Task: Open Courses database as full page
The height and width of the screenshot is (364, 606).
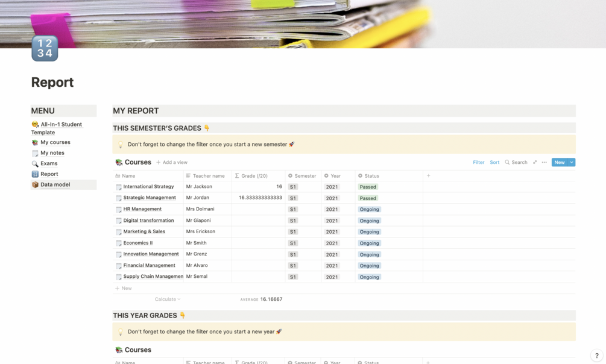Action: 535,162
